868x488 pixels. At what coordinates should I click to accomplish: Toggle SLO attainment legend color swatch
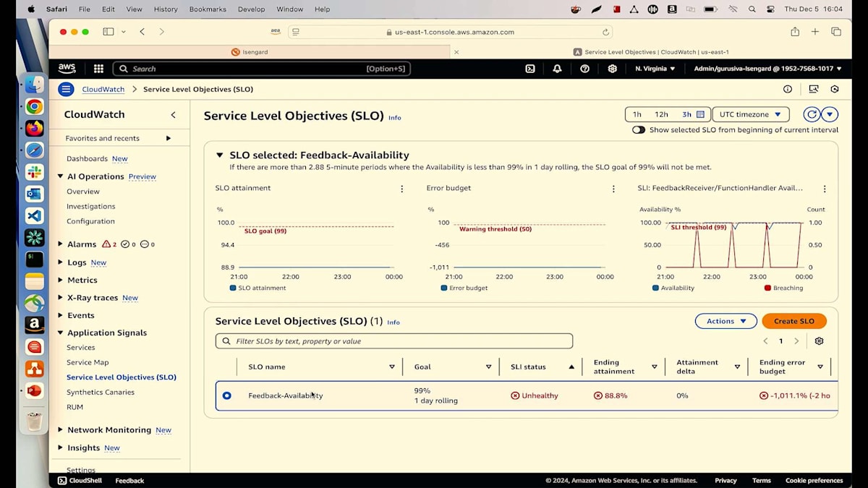pos(233,288)
